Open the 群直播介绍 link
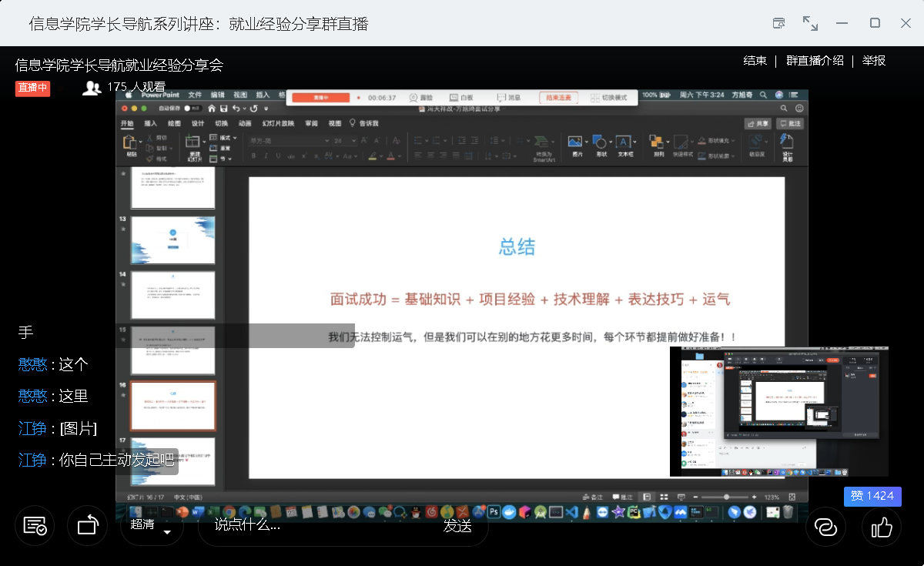The height and width of the screenshot is (566, 924). click(x=815, y=61)
